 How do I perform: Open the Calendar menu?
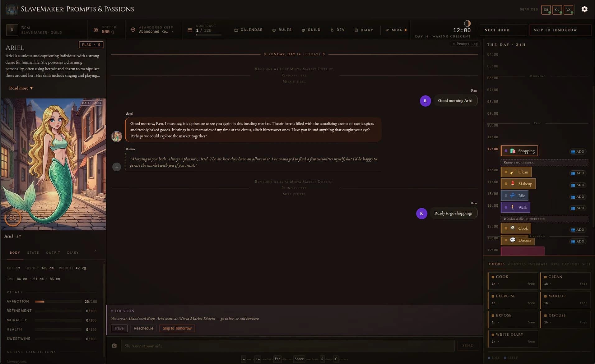248,30
